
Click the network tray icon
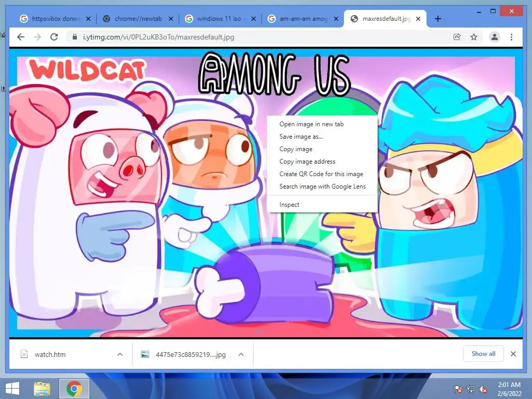pyautogui.click(x=471, y=389)
